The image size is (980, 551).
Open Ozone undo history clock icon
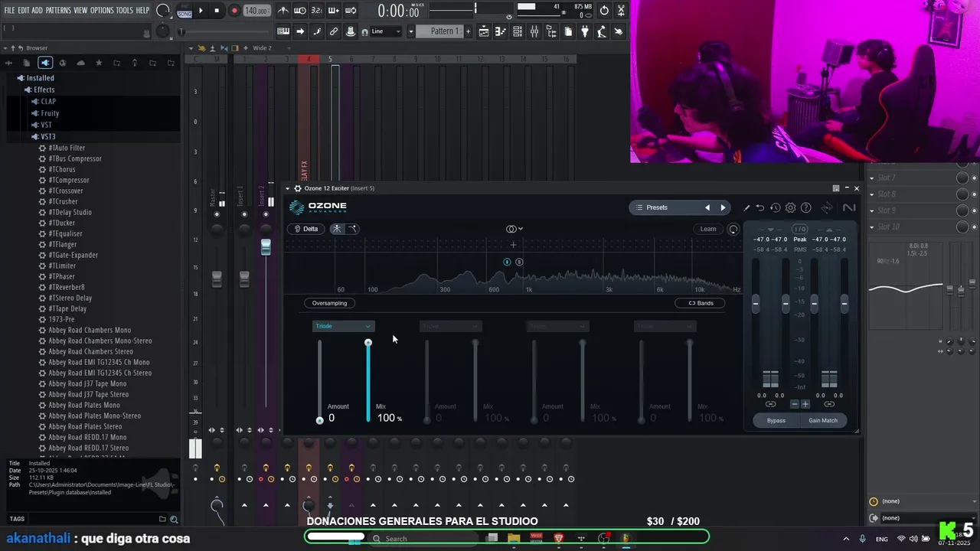coord(775,207)
